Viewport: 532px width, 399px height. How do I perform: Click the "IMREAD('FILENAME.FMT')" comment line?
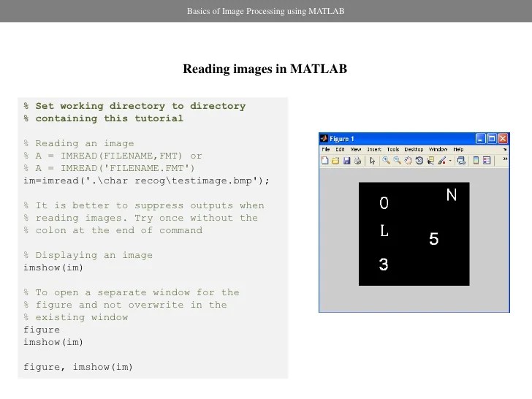(x=109, y=168)
